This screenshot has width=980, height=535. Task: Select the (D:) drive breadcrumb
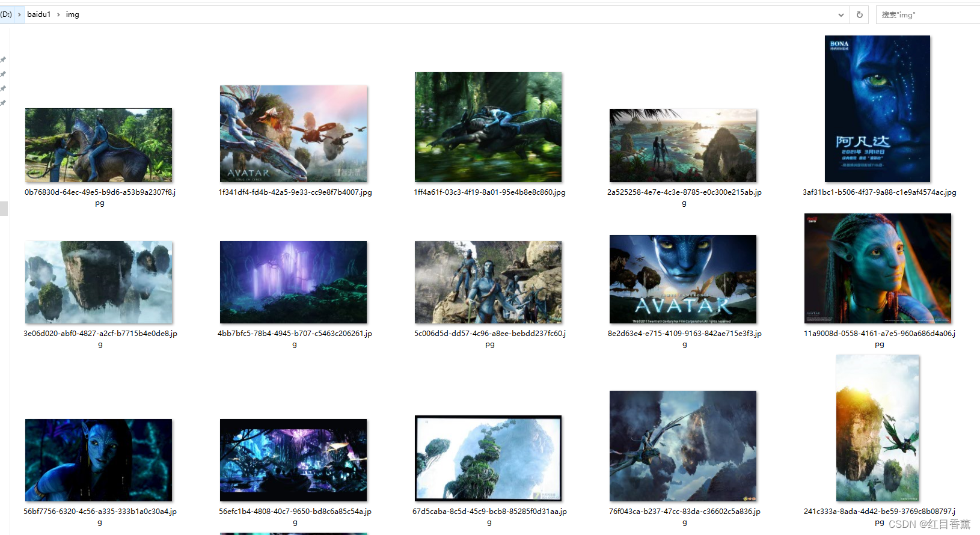[6, 14]
